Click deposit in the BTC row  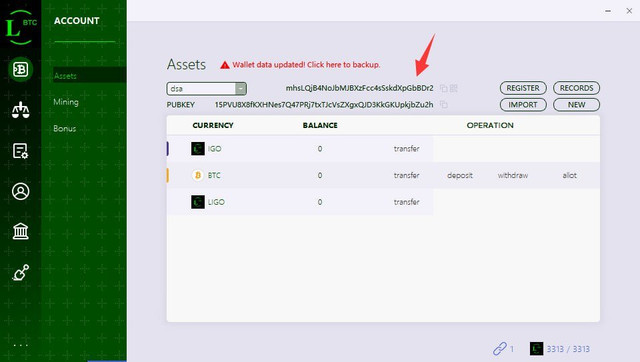click(x=460, y=175)
